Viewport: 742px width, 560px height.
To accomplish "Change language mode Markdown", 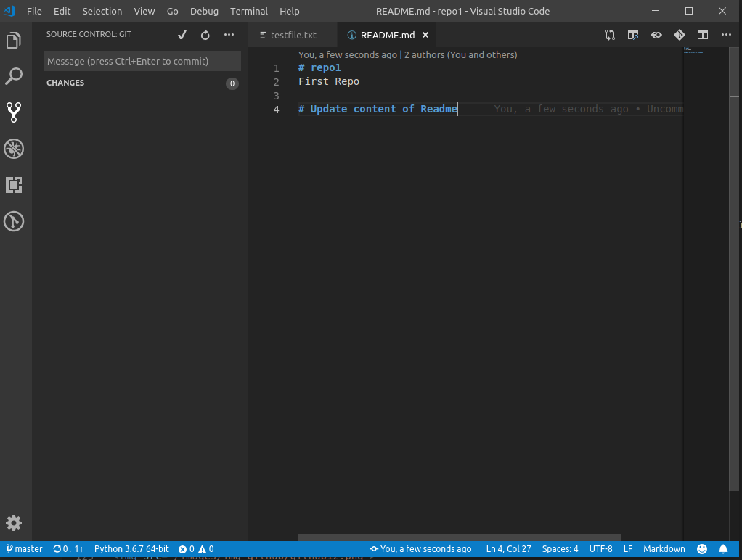I will pos(664,549).
